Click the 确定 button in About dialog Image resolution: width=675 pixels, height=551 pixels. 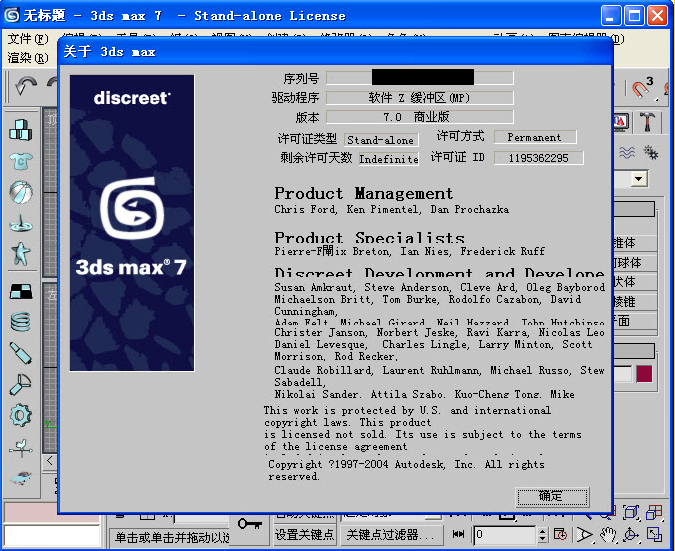(552, 497)
